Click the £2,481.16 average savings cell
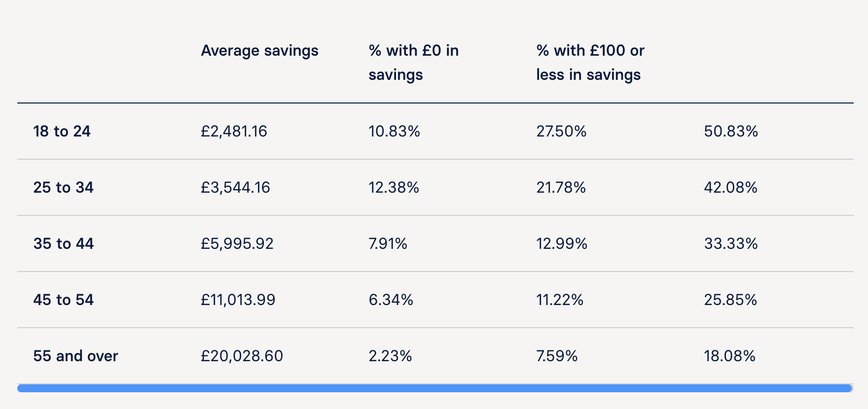 click(x=234, y=132)
